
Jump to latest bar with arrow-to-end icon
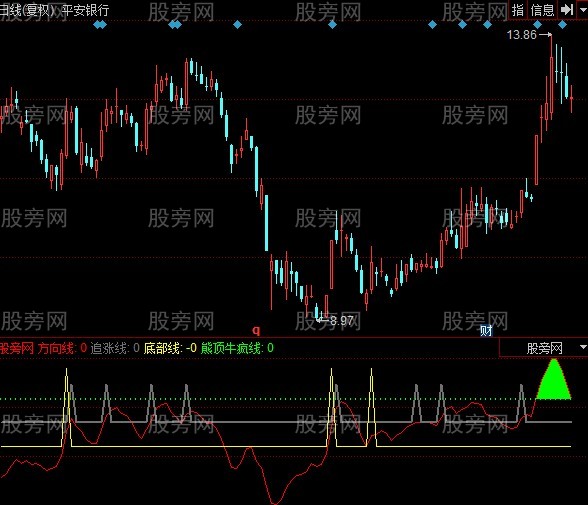[x=567, y=9]
